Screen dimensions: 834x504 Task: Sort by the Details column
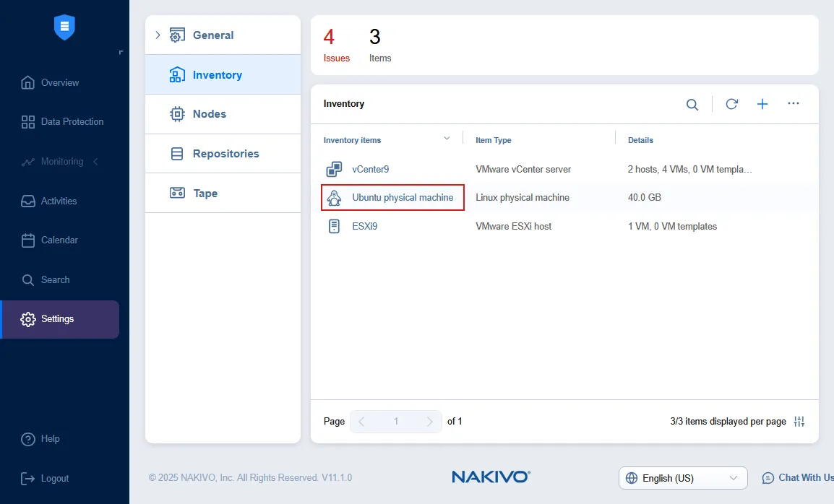click(x=640, y=140)
